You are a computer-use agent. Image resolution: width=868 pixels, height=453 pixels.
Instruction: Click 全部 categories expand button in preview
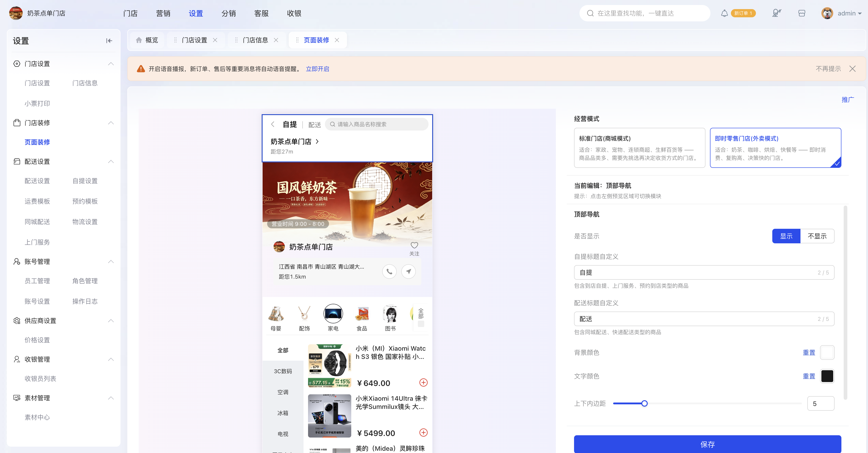(x=421, y=317)
